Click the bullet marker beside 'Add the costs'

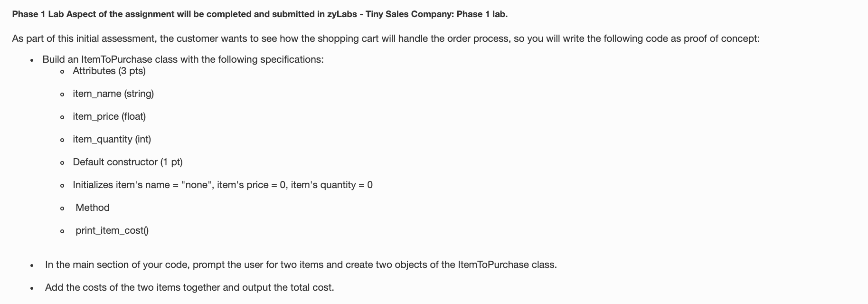(31, 288)
